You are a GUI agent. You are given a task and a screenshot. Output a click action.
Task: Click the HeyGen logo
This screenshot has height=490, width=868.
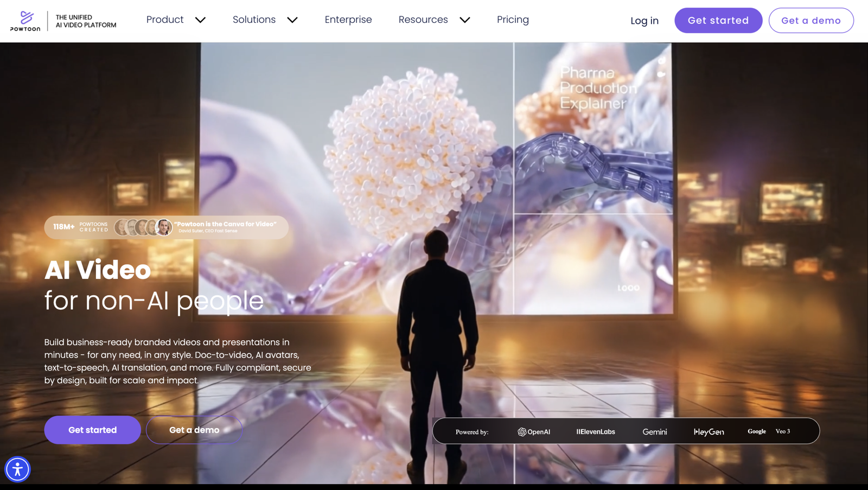click(709, 432)
